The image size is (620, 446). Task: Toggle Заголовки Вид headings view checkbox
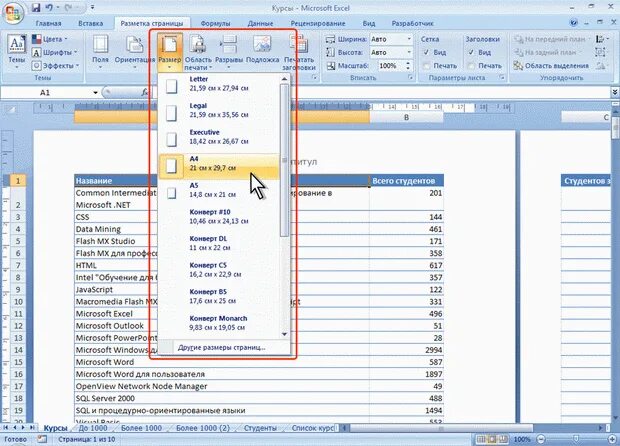pyautogui.click(x=471, y=52)
